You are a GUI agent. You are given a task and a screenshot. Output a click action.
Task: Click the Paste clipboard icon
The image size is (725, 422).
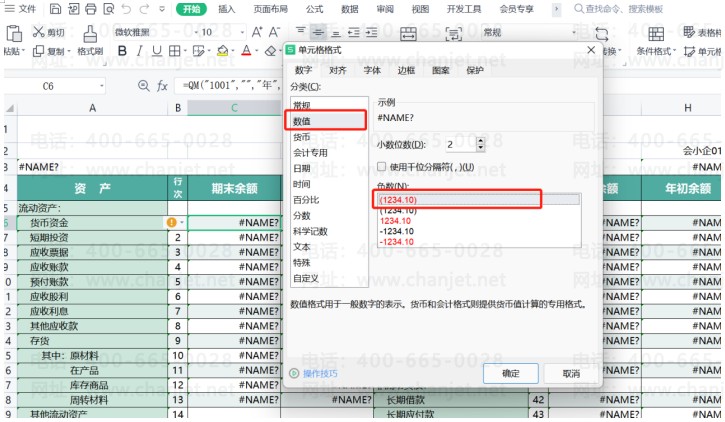[x=14, y=33]
